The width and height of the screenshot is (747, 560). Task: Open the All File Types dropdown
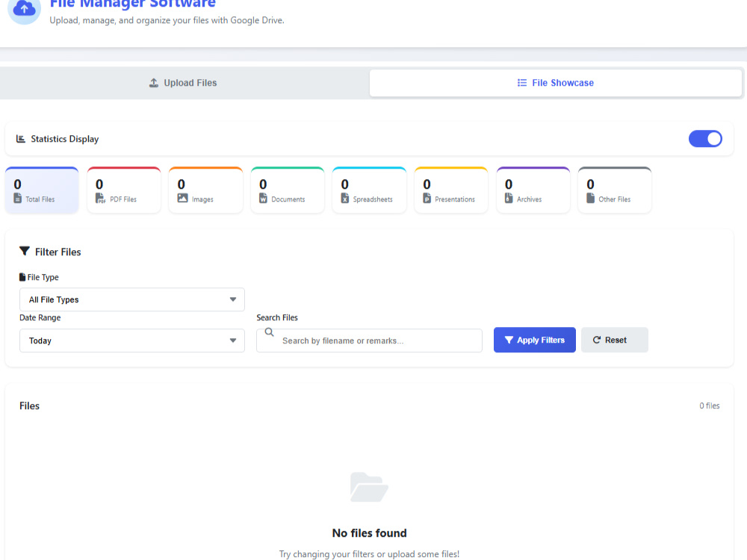[132, 299]
